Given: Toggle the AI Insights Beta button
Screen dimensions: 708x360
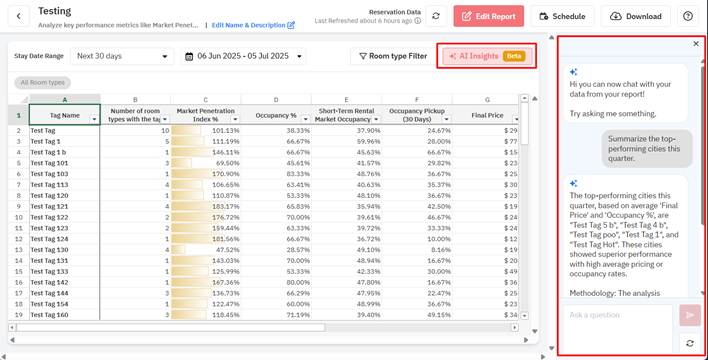Looking at the screenshot, I should (x=487, y=56).
